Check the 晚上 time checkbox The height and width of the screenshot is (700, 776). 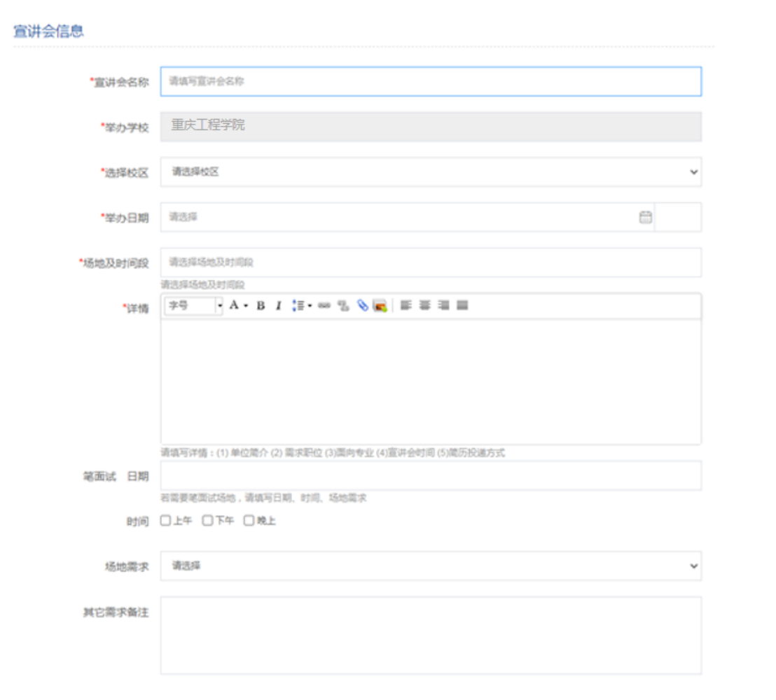tap(249, 521)
